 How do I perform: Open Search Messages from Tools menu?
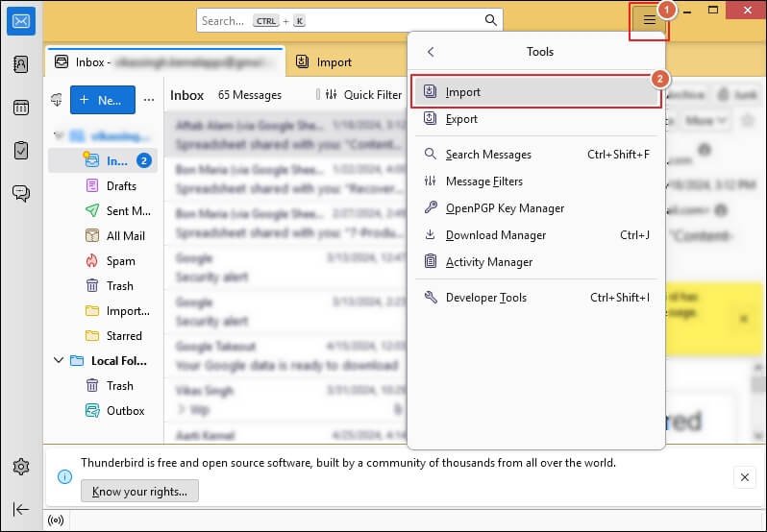(x=536, y=155)
